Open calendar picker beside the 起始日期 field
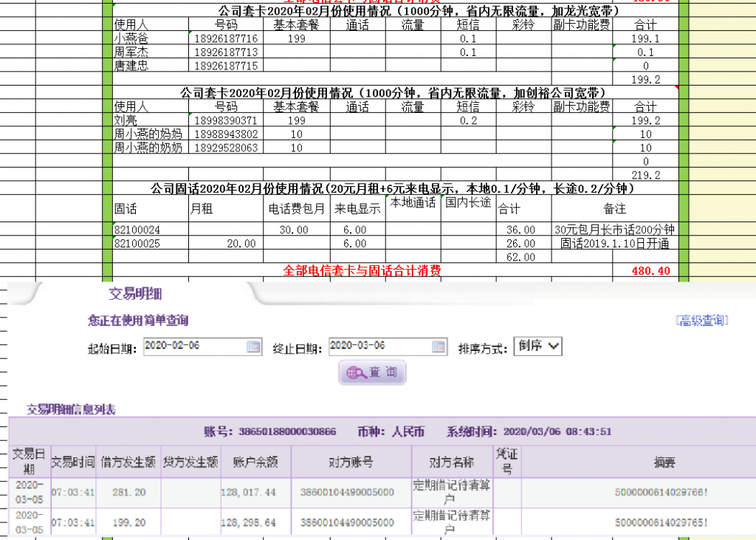The width and height of the screenshot is (756, 540). pyautogui.click(x=253, y=346)
